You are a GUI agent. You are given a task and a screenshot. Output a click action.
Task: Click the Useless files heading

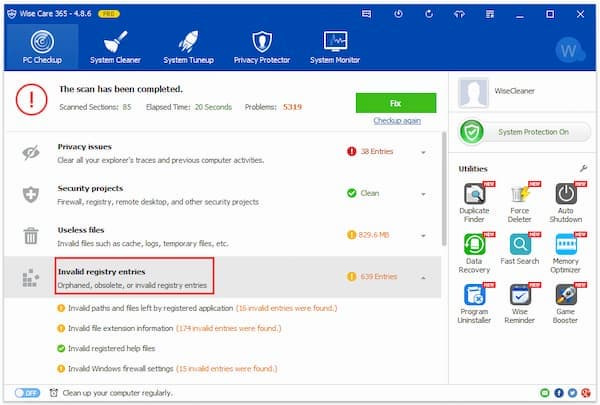pos(81,230)
